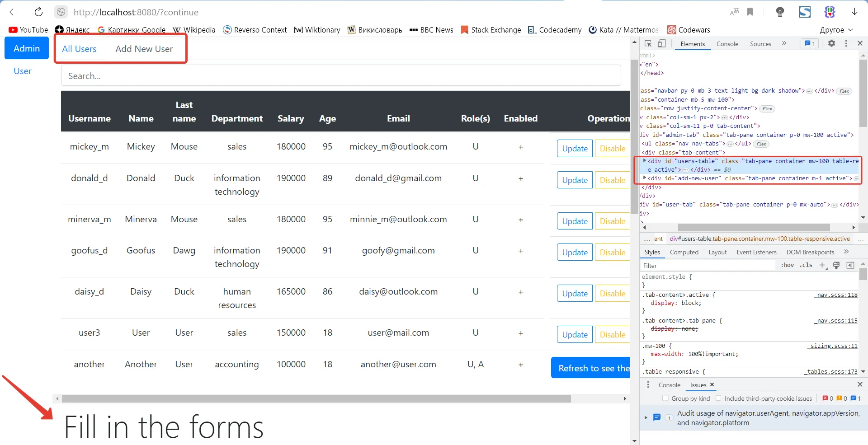This screenshot has width=868, height=445.
Task: Open the Stack Exchange bookmark
Action: click(491, 30)
